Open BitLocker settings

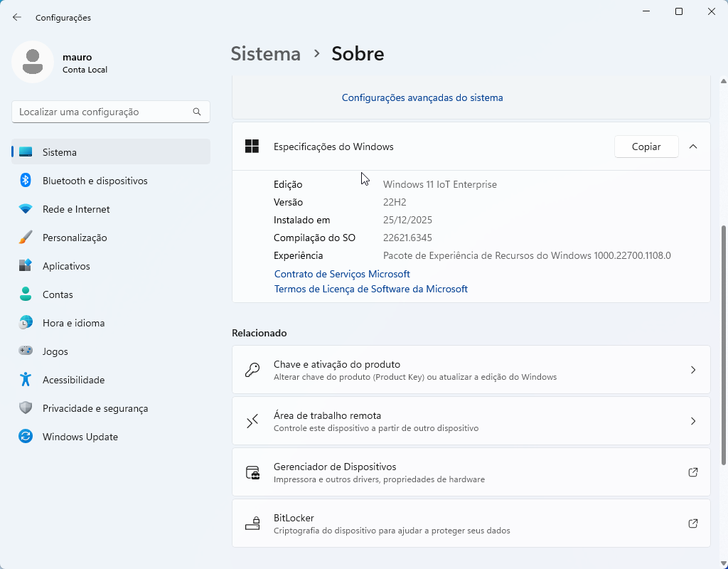point(471,523)
